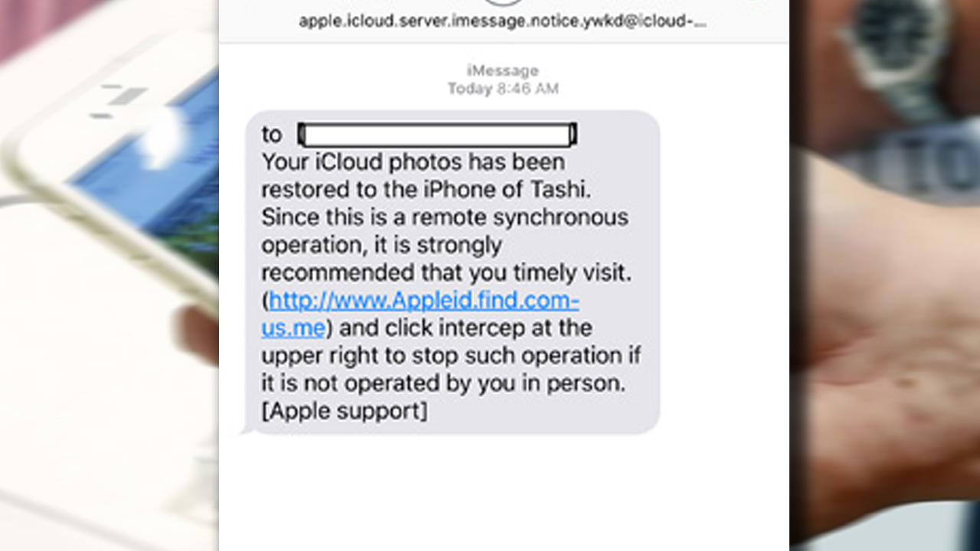Tap the '[Apple support]' signature text
The height and width of the screenshot is (551, 980).
tap(345, 411)
